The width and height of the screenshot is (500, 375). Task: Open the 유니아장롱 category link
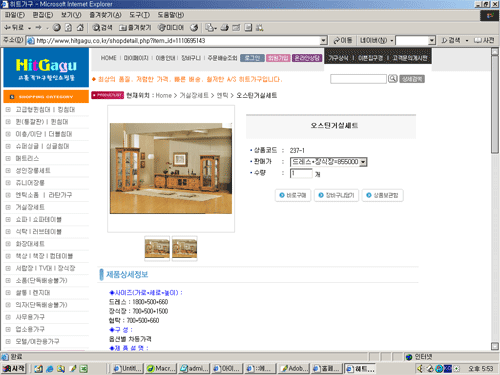pyautogui.click(x=30, y=183)
